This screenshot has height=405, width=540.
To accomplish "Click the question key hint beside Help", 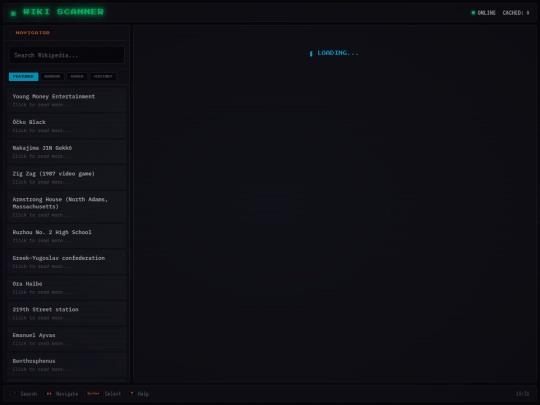I will click(x=132, y=394).
